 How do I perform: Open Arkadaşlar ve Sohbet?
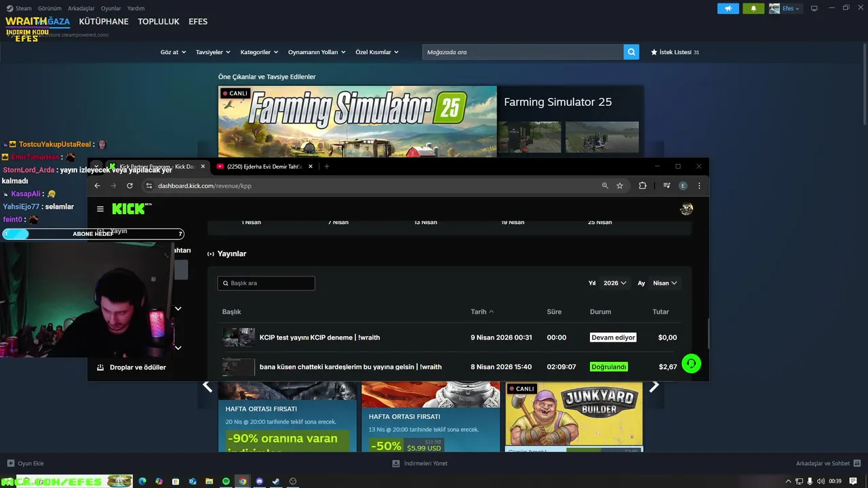[x=827, y=464]
